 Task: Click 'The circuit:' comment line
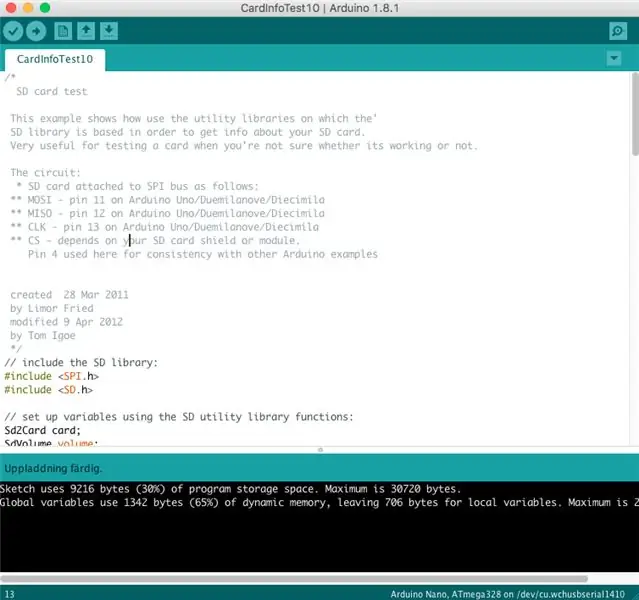pos(46,172)
